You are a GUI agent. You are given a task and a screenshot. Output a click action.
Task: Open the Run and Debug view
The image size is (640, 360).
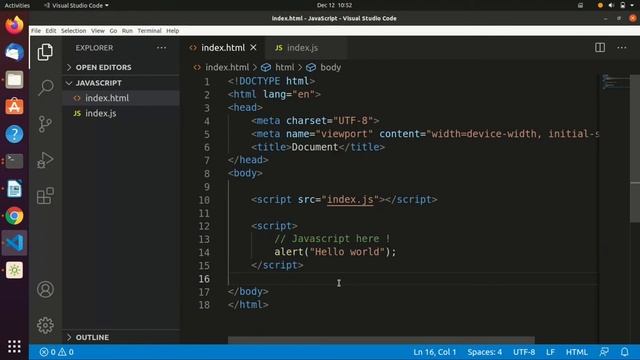point(45,160)
